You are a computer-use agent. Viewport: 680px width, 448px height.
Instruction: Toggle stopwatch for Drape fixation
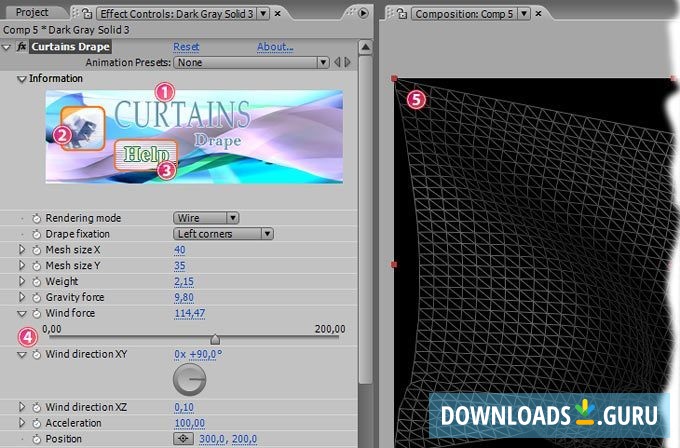tap(36, 235)
